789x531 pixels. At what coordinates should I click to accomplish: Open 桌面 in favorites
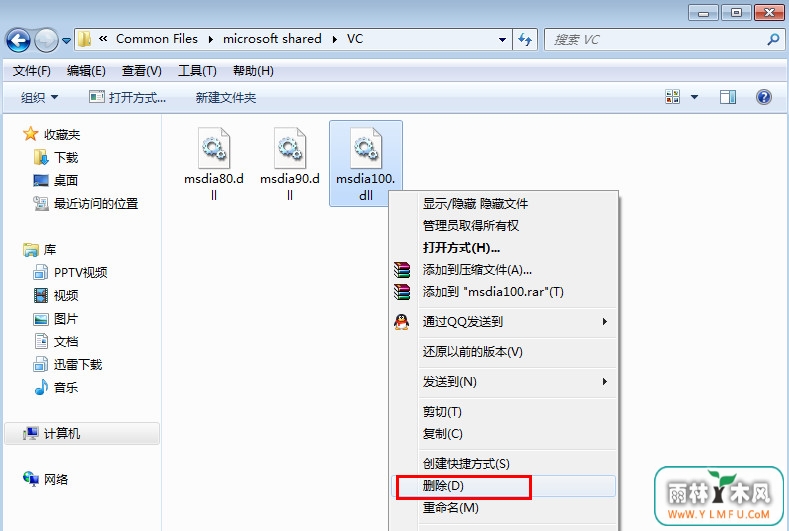pyautogui.click(x=55, y=180)
